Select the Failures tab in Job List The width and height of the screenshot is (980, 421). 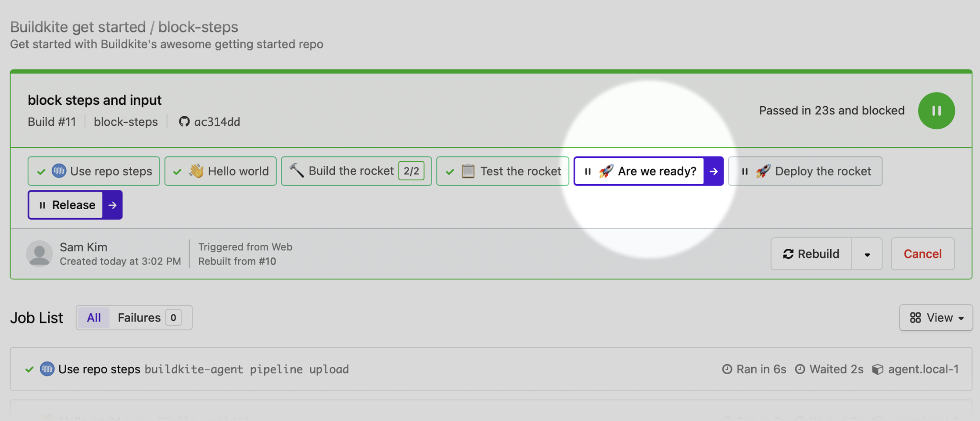tap(149, 318)
